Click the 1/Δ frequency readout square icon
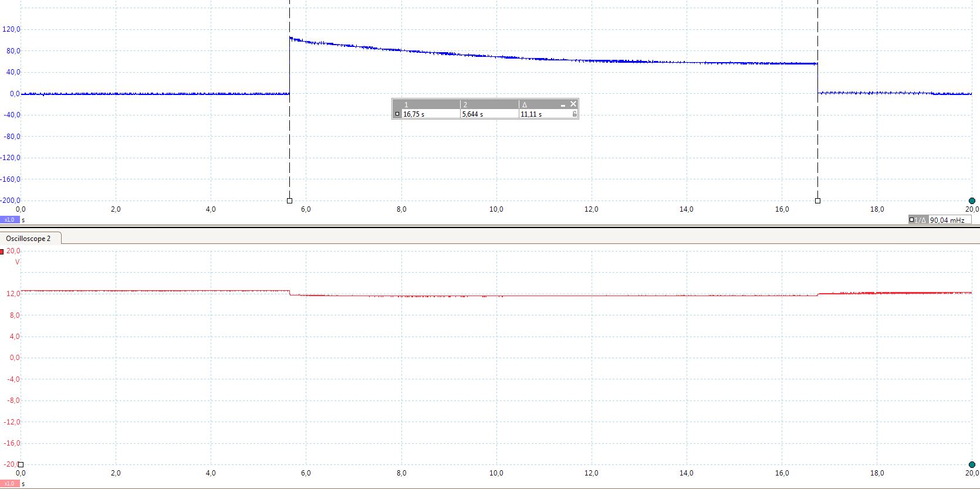This screenshot has height=489, width=980. coord(911,220)
